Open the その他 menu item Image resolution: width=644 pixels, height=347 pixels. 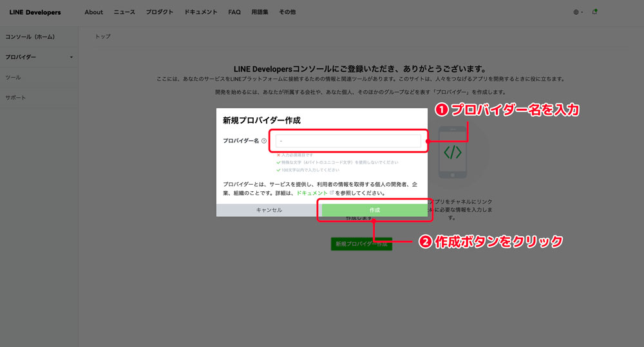(287, 12)
